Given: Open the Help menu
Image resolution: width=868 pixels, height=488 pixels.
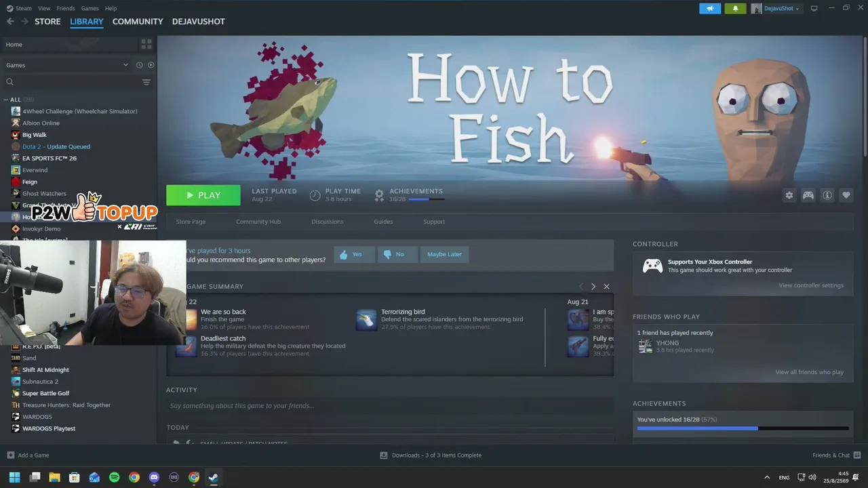Looking at the screenshot, I should [111, 8].
